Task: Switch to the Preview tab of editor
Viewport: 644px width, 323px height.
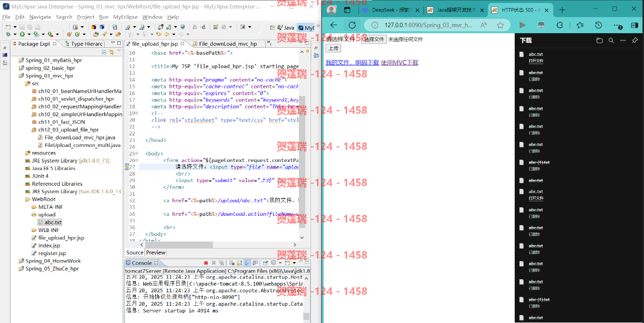Action: [x=155, y=253]
